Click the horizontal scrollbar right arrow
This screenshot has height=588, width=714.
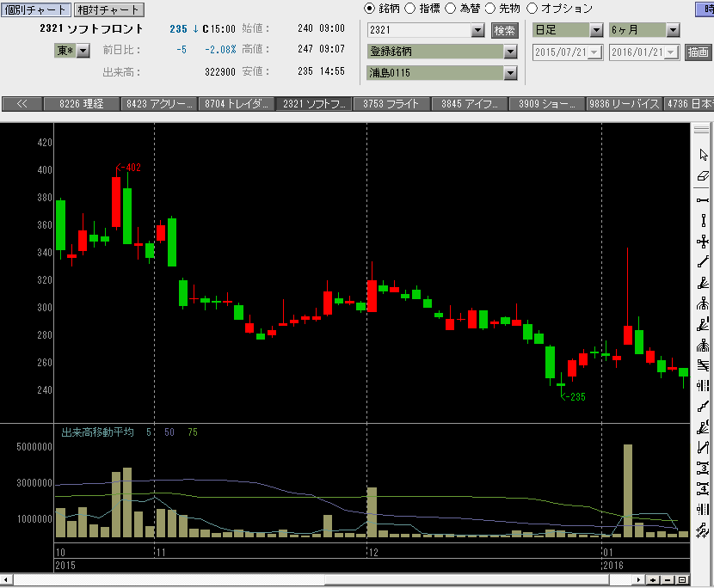click(x=639, y=579)
